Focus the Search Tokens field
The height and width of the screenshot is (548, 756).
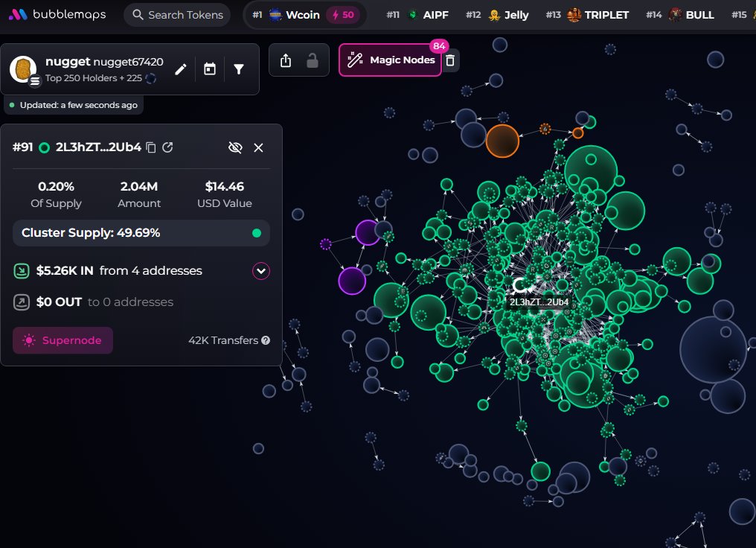(177, 15)
